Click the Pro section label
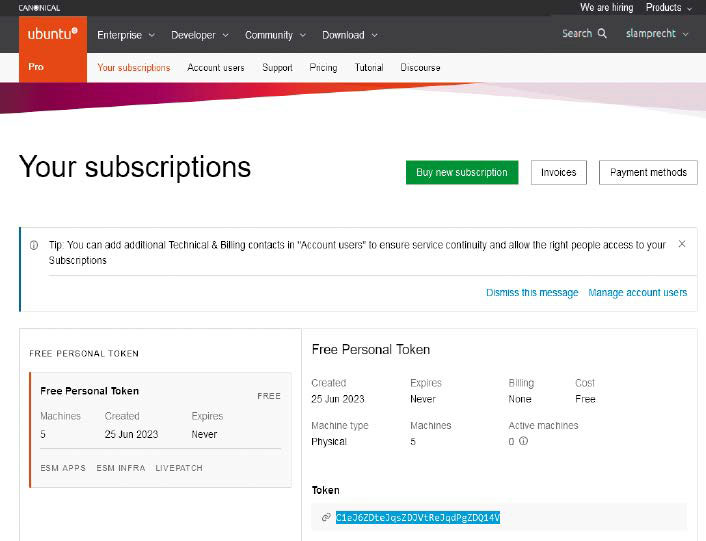The height and width of the screenshot is (541, 706). [36, 67]
